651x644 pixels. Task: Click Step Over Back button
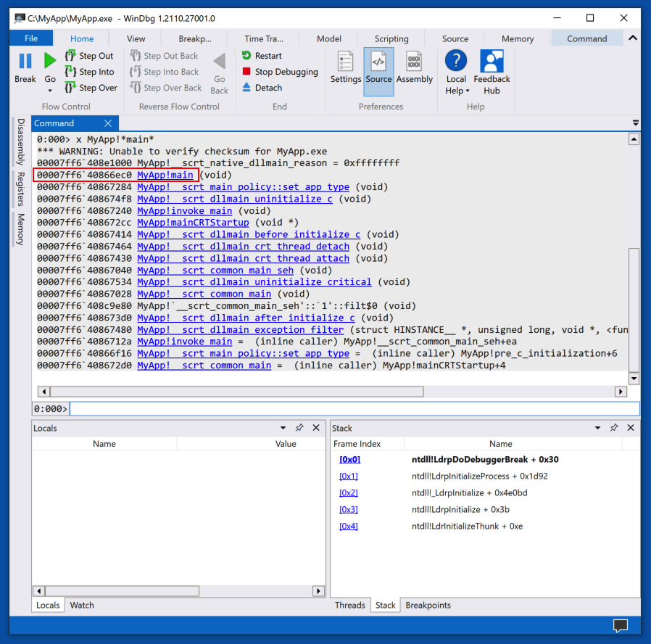(x=166, y=88)
